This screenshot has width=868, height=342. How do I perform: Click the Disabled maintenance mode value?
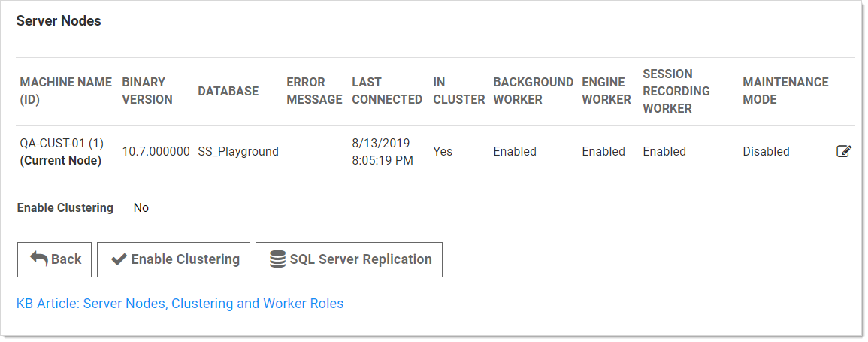pyautogui.click(x=766, y=151)
